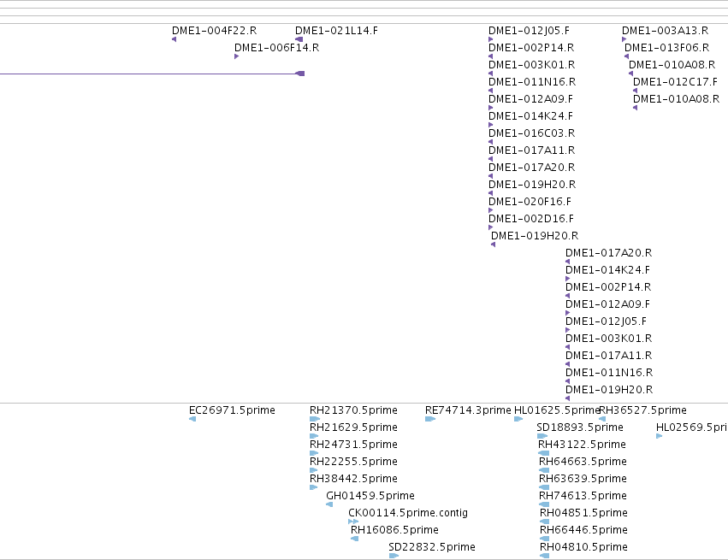Select the DME1-002D16.F feature label
728x560 pixels.
531,219
